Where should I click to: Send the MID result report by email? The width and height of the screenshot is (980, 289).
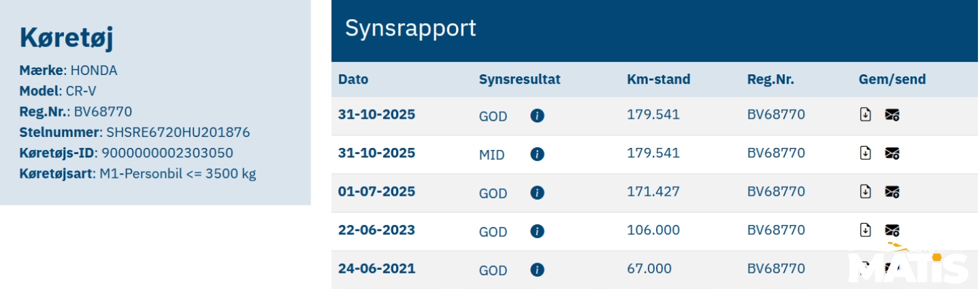pos(892,153)
